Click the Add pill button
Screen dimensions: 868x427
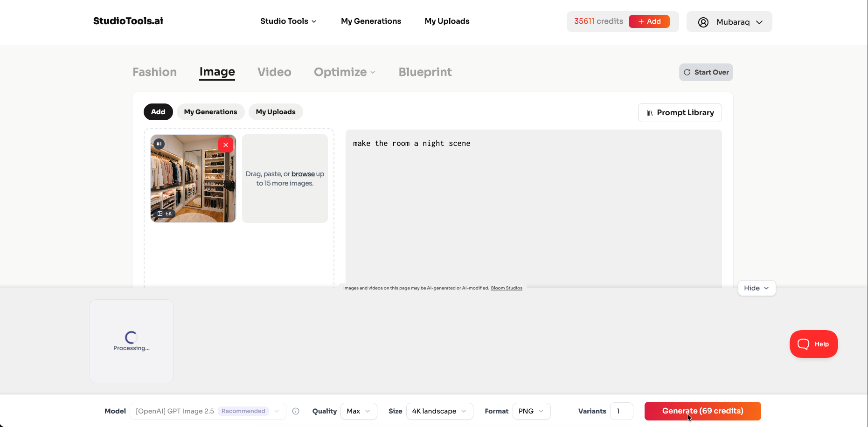(158, 112)
